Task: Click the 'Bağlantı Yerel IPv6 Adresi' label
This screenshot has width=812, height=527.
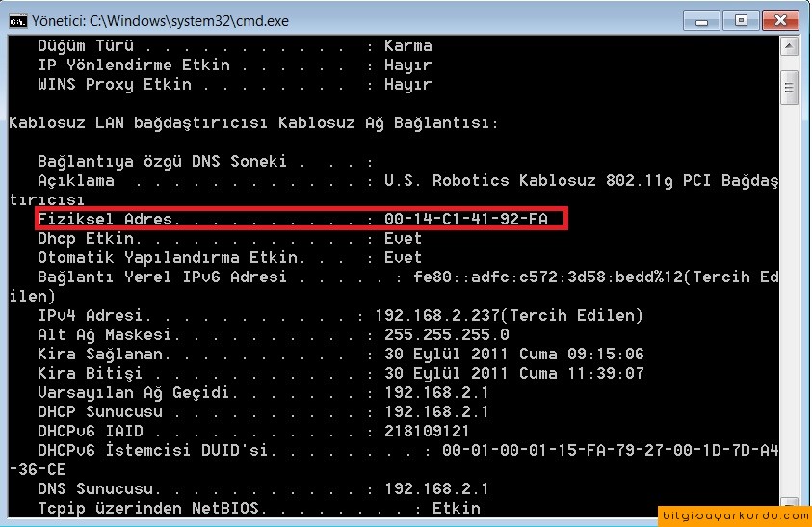Action: pos(162,277)
